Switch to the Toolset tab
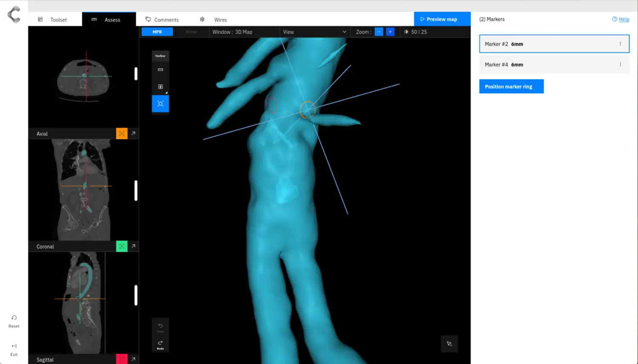Image resolution: width=638 pixels, height=364 pixels. pos(55,20)
